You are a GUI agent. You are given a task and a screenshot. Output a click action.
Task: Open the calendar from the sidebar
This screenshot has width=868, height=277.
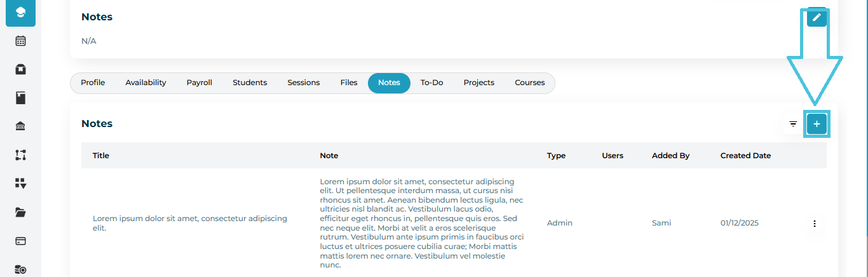click(x=20, y=41)
